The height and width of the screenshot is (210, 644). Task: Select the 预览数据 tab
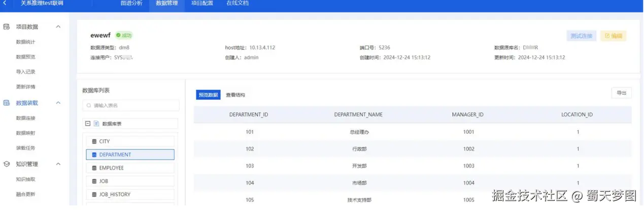(x=208, y=95)
